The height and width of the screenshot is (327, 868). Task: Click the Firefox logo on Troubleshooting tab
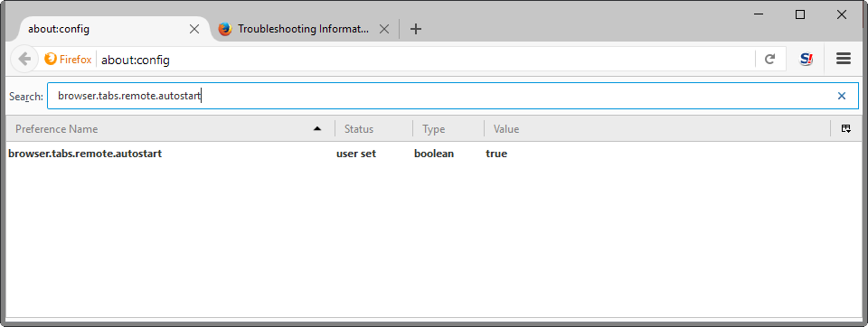point(225,29)
